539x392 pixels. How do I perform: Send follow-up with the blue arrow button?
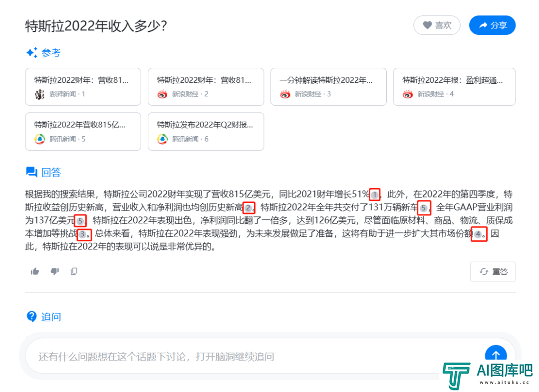tap(496, 355)
